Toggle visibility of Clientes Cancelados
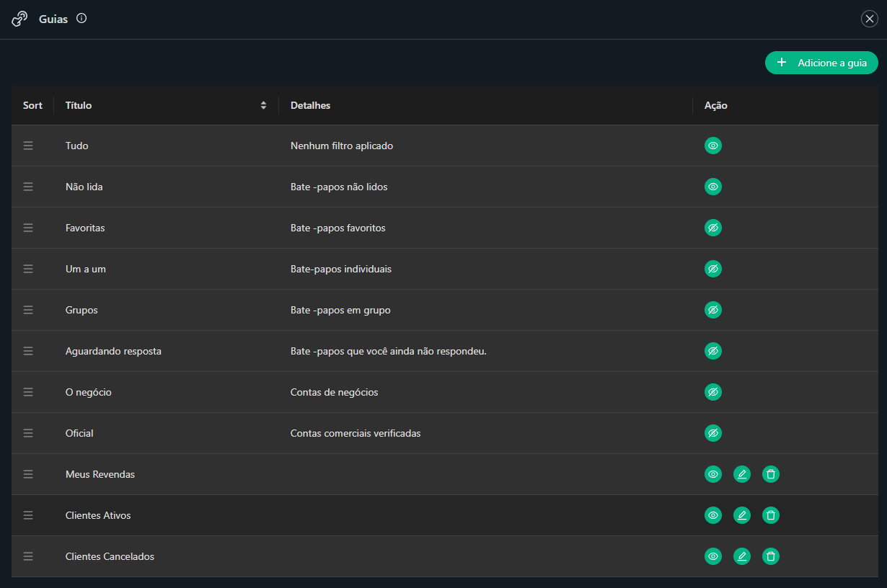This screenshot has width=887, height=588. 713,556
